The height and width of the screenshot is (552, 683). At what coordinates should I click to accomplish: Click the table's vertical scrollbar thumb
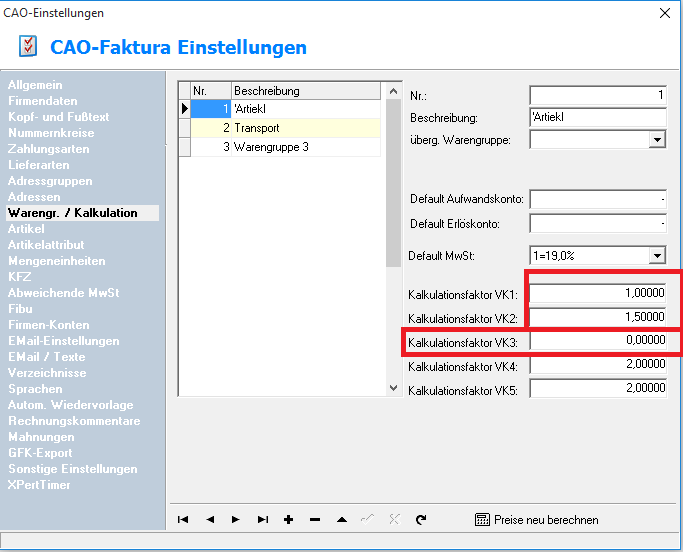393,183
